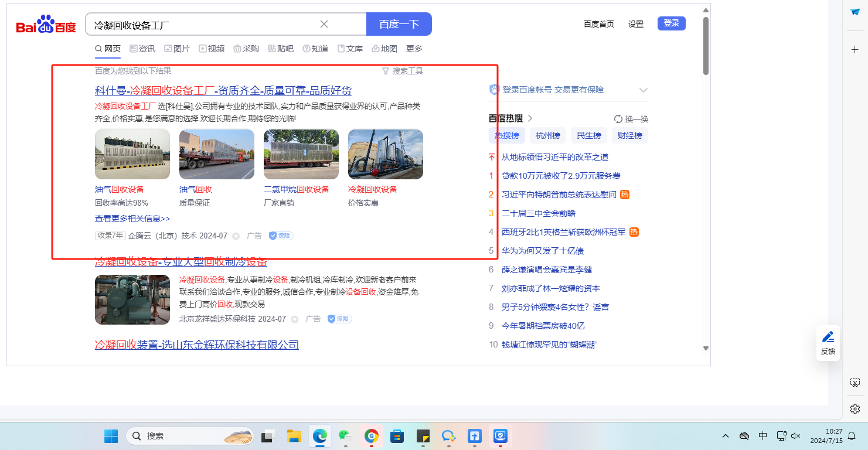Click the 保障 badge on first ad

281,236
